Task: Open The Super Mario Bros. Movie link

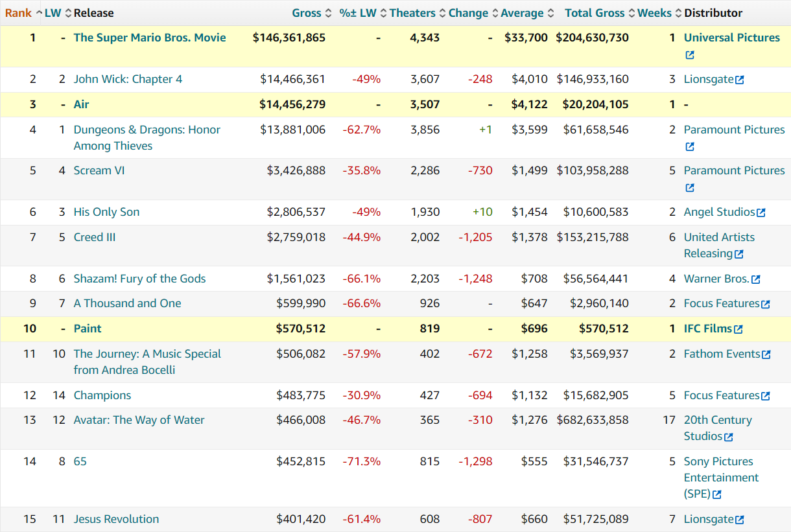Action: click(x=150, y=38)
